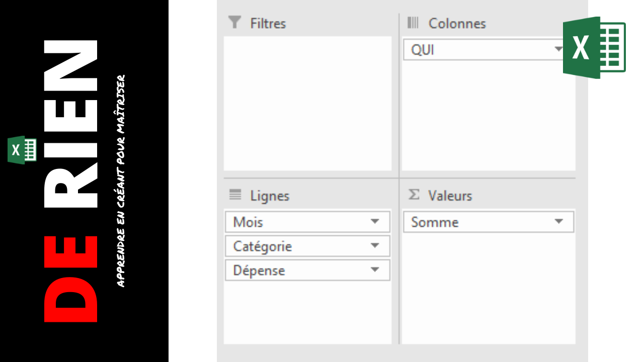Viewport: 644px width, 362px height.
Task: Select the Dépense field in Lignes
Action: [x=307, y=270]
